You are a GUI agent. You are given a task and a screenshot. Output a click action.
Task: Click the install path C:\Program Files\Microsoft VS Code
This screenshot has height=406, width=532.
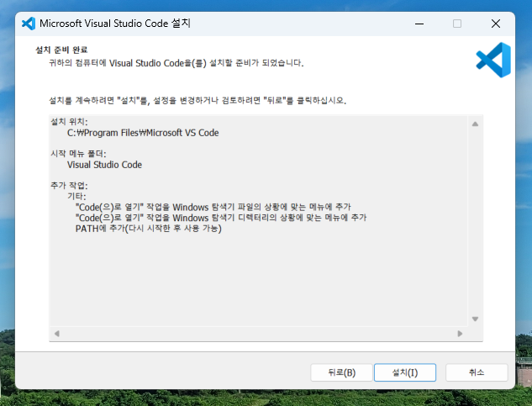pos(143,133)
